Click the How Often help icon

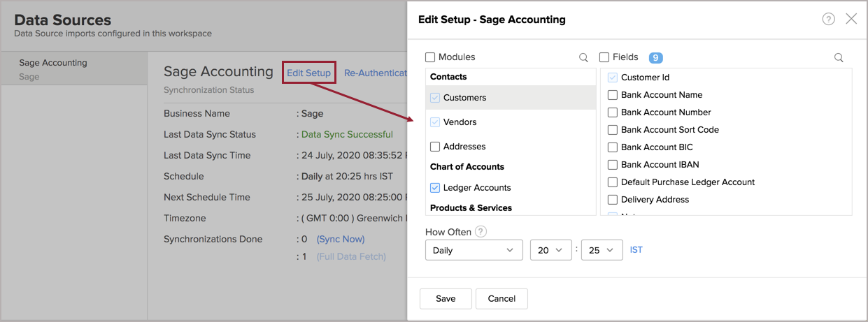pyautogui.click(x=481, y=232)
